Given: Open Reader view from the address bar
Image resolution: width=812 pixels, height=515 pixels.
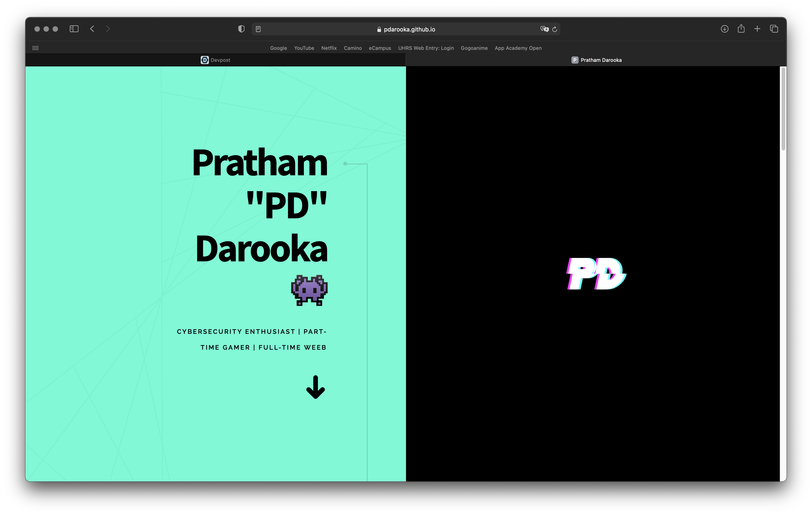Looking at the screenshot, I should pyautogui.click(x=258, y=29).
